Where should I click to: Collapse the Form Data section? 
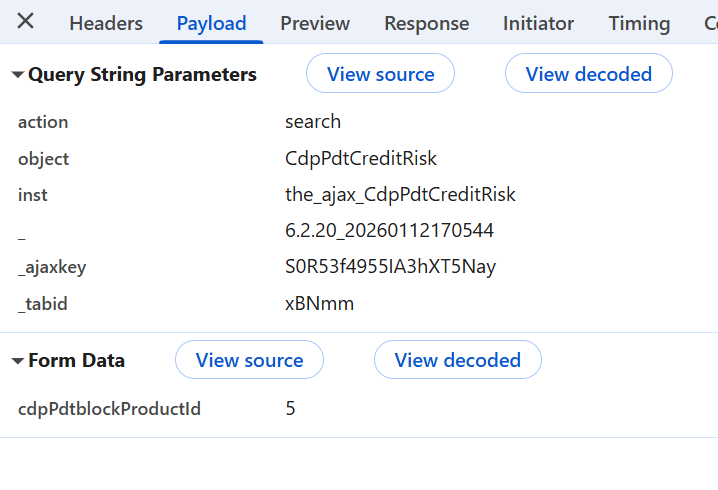click(x=18, y=361)
